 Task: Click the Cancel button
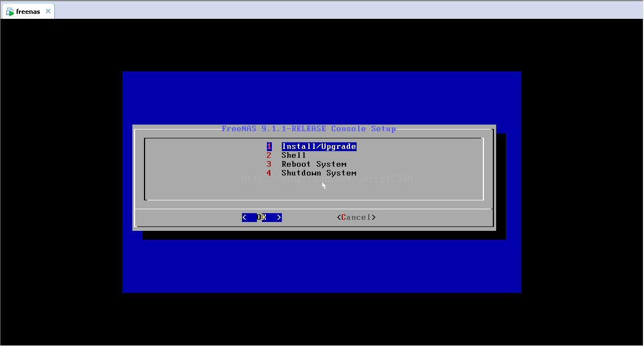click(356, 217)
